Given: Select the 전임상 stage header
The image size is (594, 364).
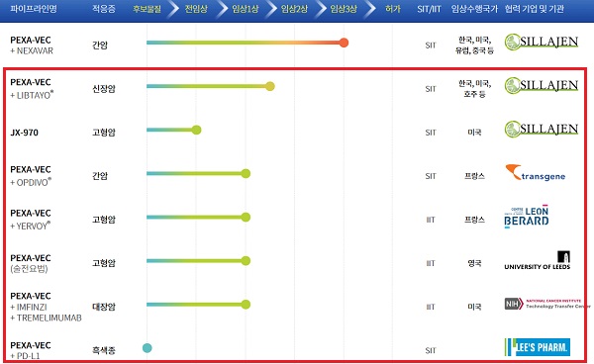Looking at the screenshot, I should point(196,9).
